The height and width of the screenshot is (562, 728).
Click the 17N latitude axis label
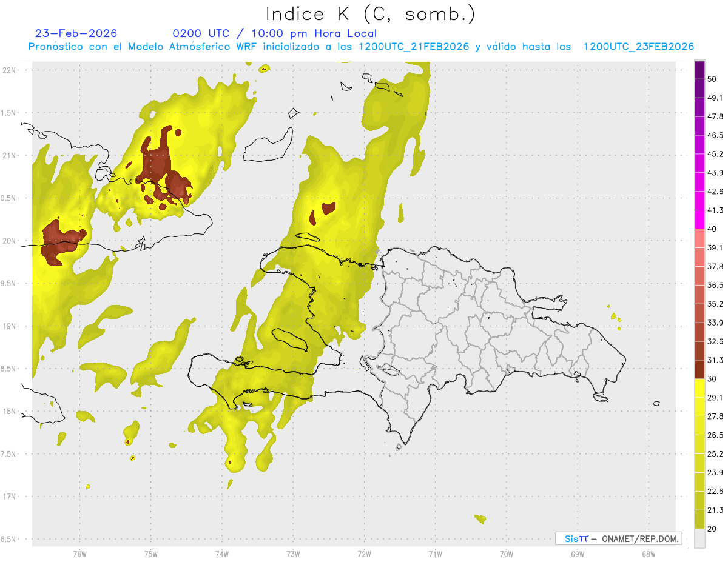(10, 497)
